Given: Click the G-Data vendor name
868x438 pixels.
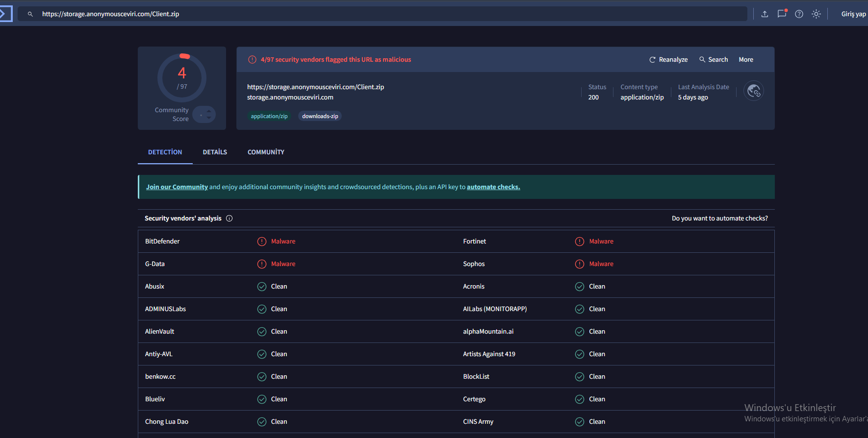Looking at the screenshot, I should (155, 264).
